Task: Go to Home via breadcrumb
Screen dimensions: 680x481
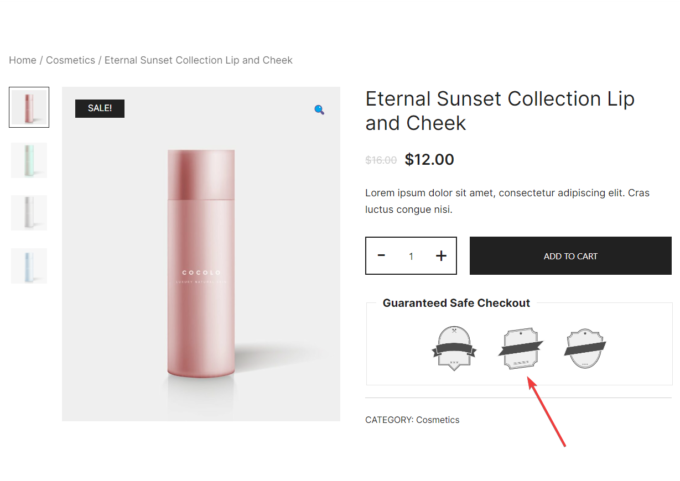Action: [23, 60]
